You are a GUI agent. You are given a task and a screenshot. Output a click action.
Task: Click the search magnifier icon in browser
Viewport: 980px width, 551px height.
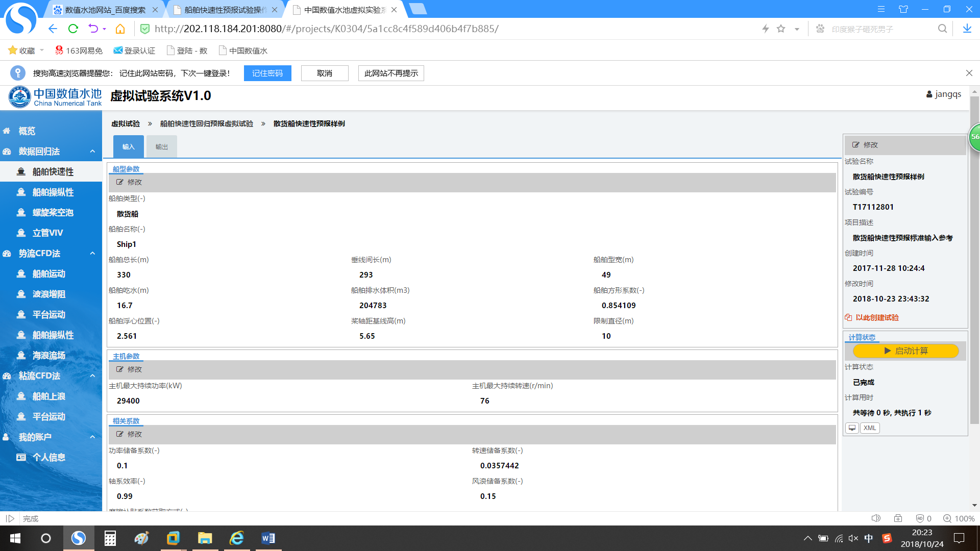pyautogui.click(x=942, y=29)
